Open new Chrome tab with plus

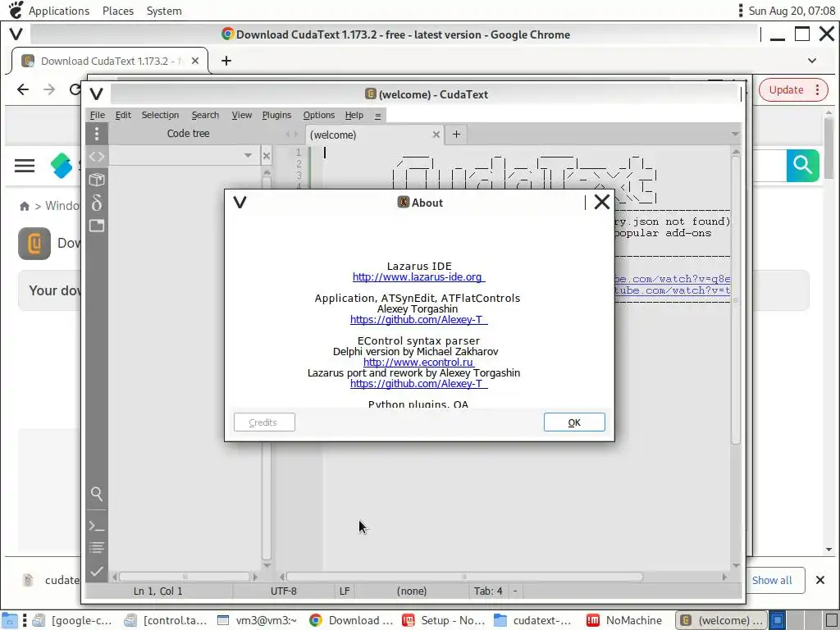[x=226, y=61]
